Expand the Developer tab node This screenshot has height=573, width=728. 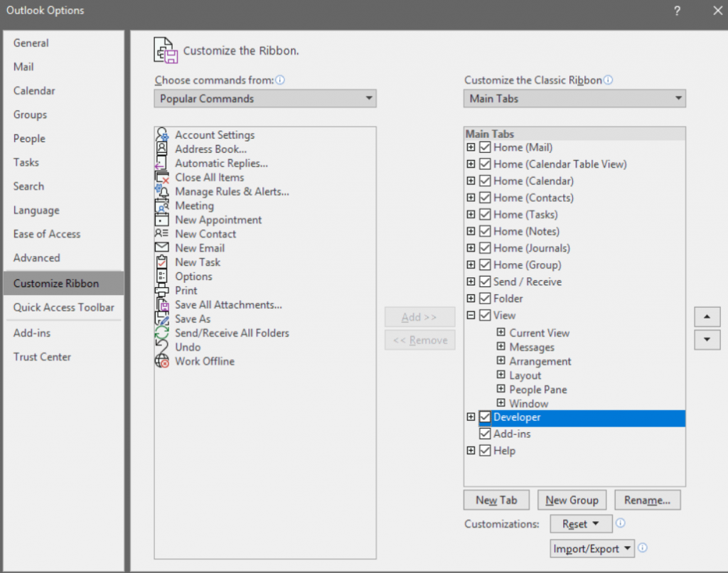pyautogui.click(x=471, y=417)
